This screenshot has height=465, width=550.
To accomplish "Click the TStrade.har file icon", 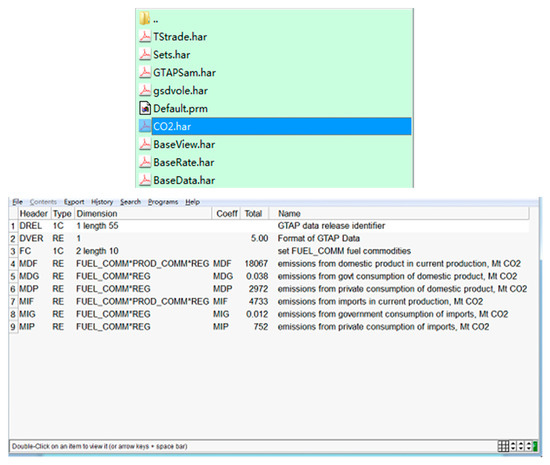I will [x=145, y=36].
